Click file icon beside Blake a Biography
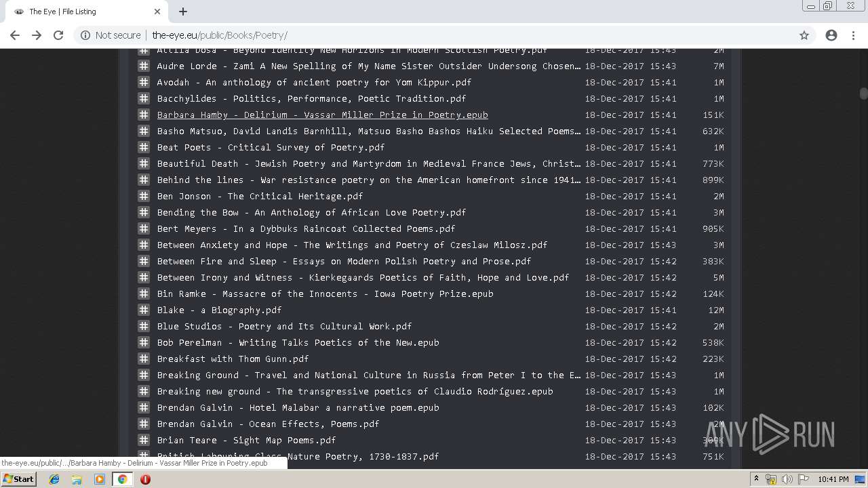The width and height of the screenshot is (868, 488). click(x=144, y=310)
